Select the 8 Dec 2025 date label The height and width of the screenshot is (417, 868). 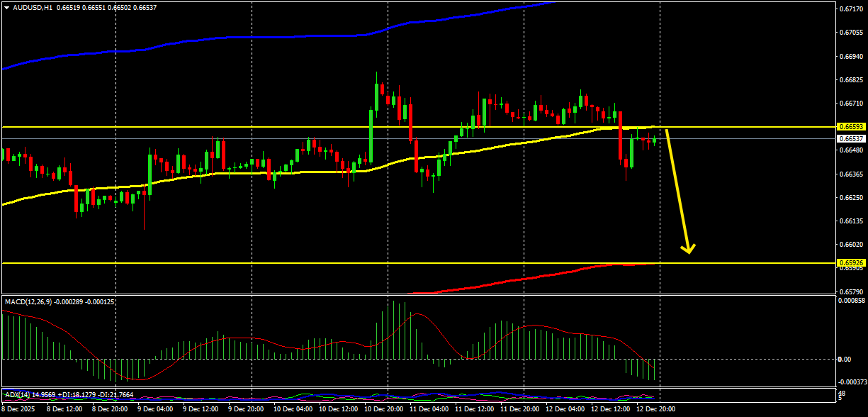[x=18, y=409]
